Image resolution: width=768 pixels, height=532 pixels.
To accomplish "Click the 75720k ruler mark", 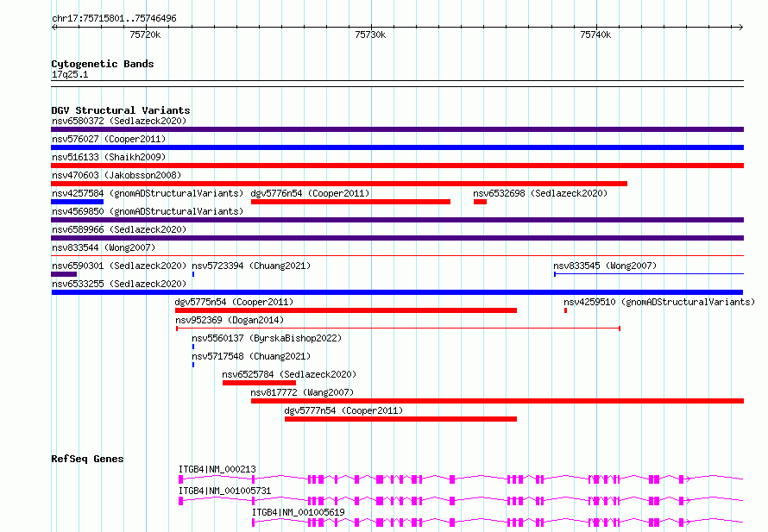I will pyautogui.click(x=145, y=34).
